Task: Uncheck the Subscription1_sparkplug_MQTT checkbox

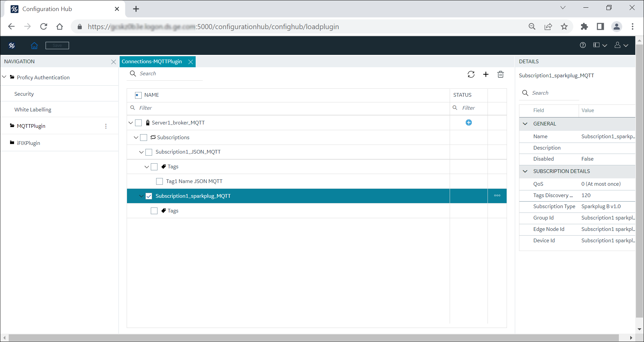Action: 149,196
